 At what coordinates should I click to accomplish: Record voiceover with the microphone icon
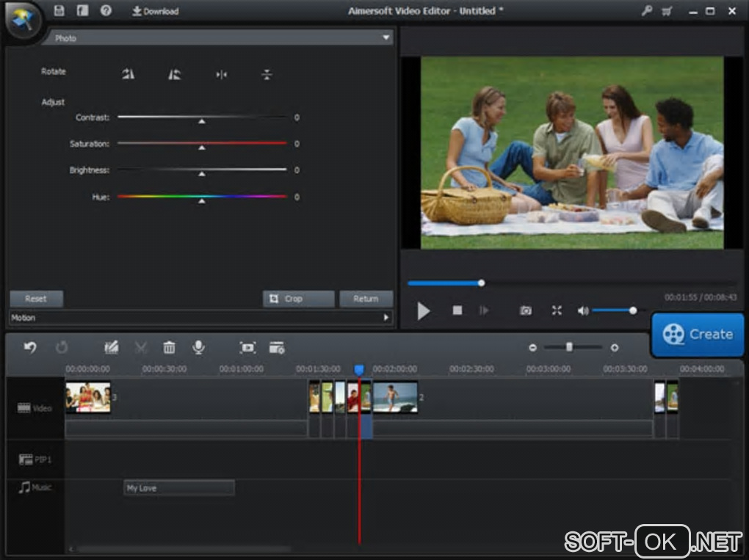pos(198,347)
